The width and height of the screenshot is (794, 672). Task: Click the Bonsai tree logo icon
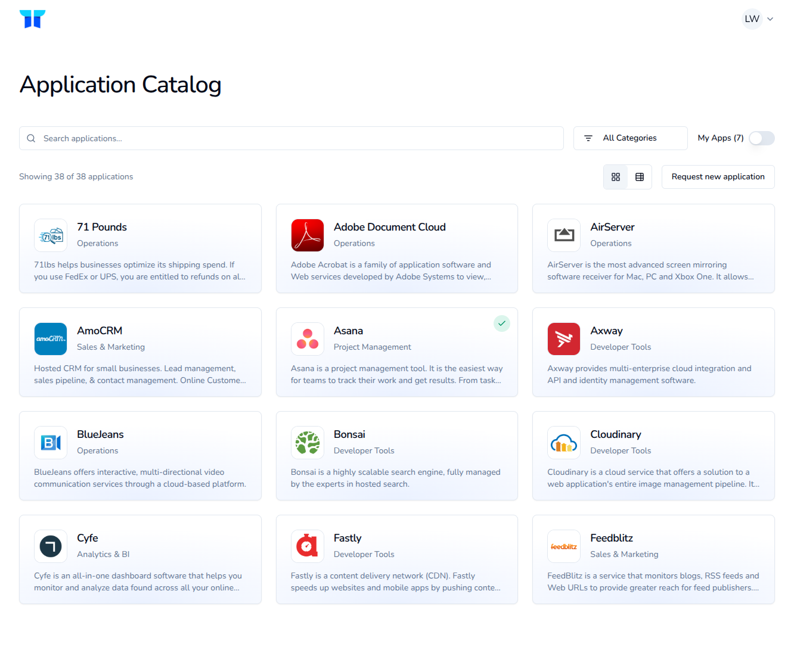(x=308, y=443)
